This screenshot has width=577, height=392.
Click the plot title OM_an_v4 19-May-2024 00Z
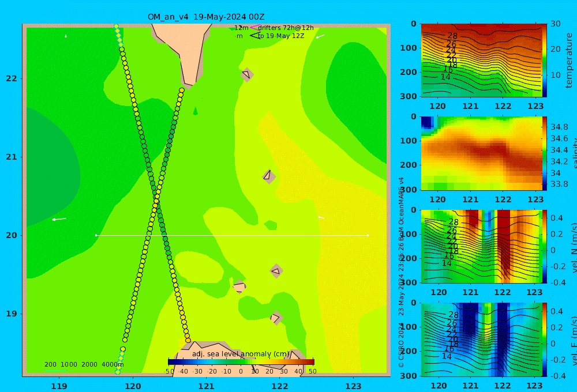206,17
